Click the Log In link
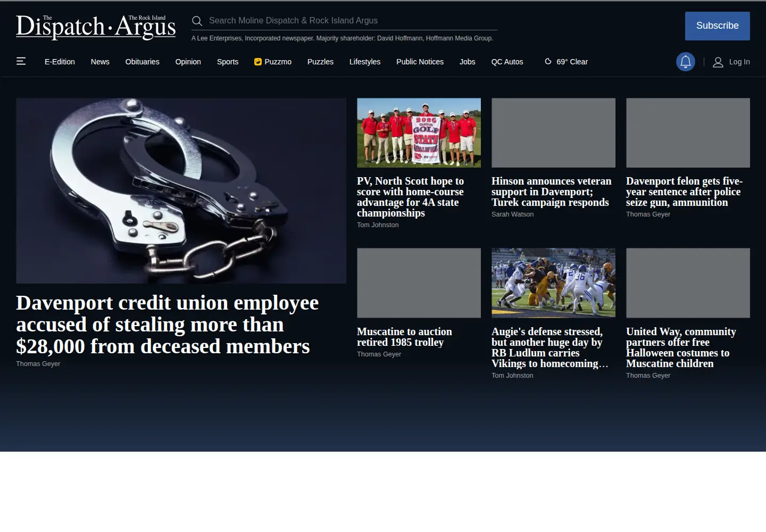766x532 pixels. 739,62
